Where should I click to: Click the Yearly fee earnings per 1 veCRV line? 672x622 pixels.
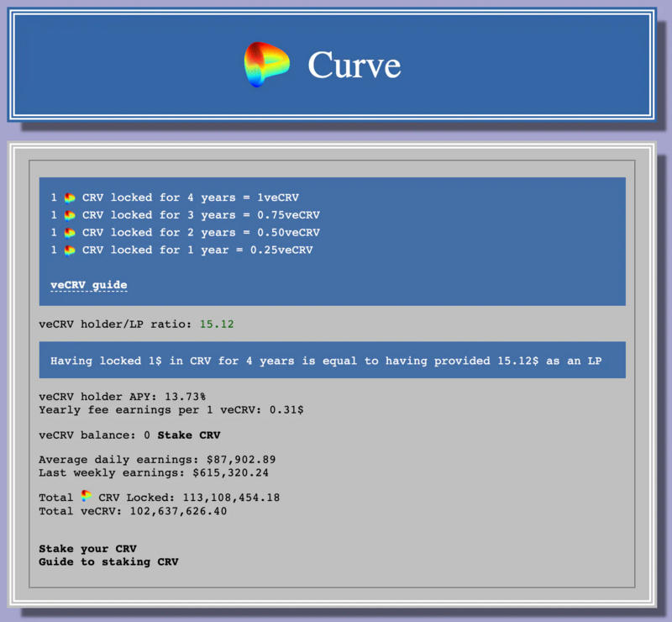(171, 409)
